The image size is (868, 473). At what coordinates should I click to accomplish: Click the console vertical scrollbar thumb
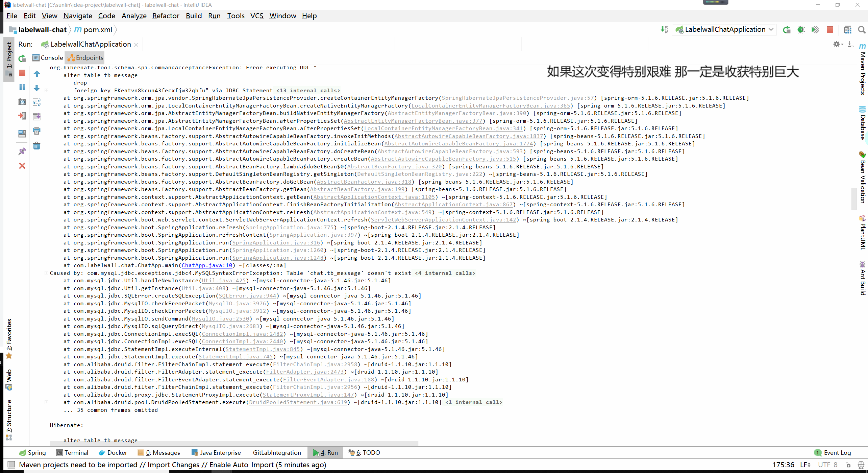tap(854, 198)
